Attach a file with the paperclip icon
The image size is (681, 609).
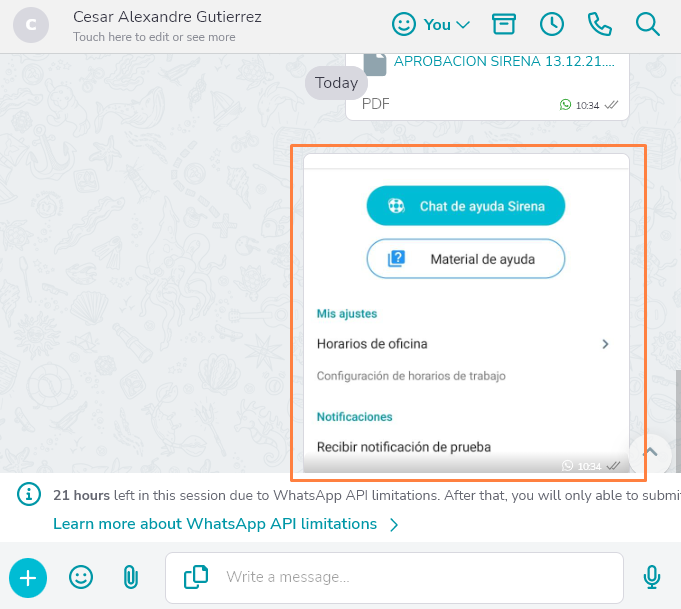click(130, 577)
